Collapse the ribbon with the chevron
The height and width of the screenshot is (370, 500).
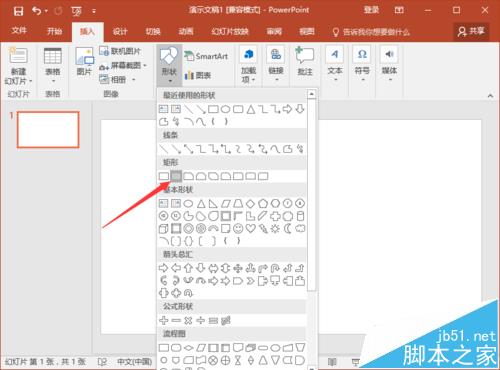tap(490, 96)
